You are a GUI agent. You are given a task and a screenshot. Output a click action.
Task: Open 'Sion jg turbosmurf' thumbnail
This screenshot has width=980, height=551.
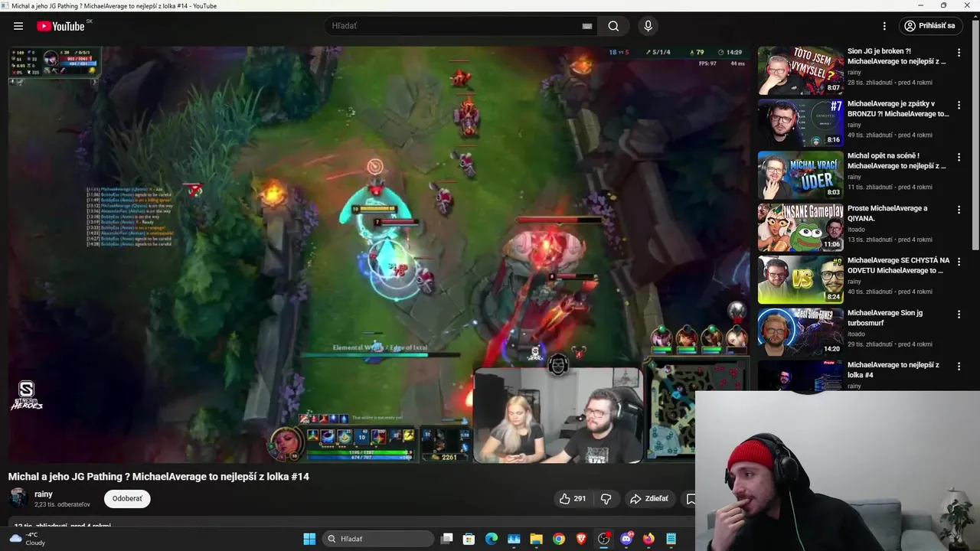[800, 332]
